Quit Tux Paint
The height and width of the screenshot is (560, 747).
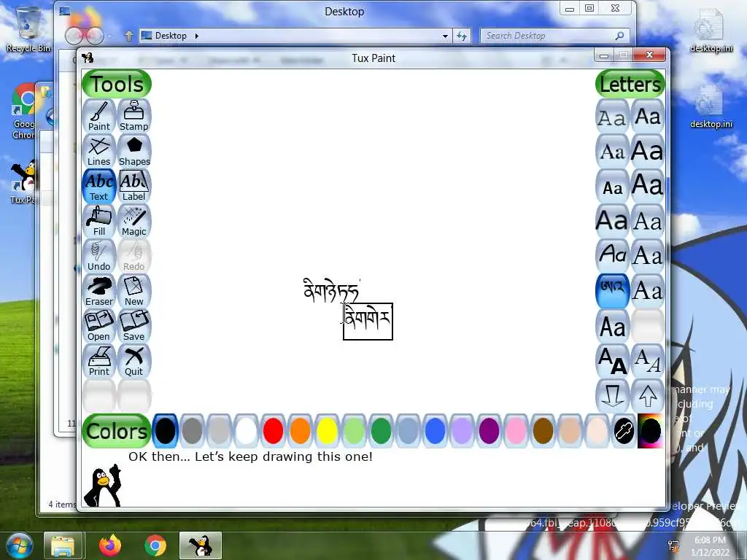pos(134,361)
